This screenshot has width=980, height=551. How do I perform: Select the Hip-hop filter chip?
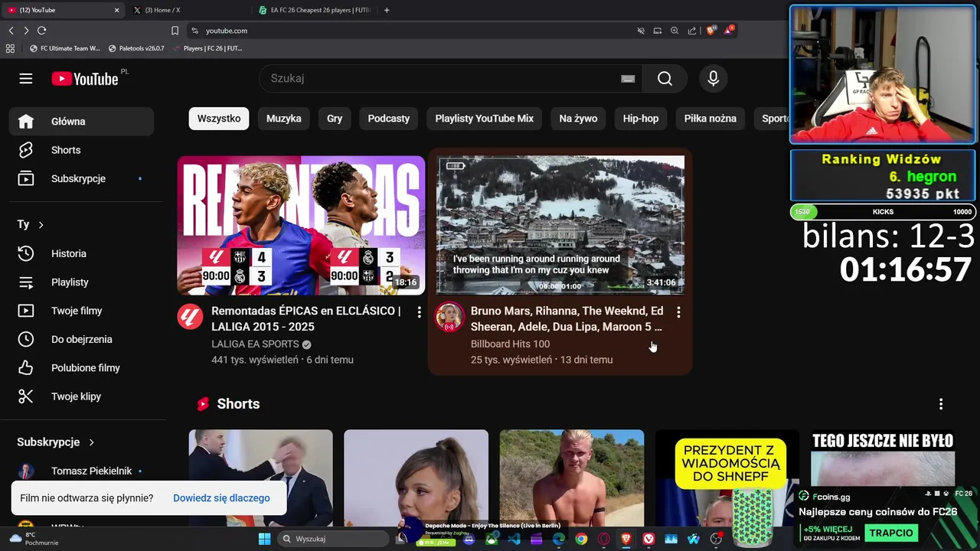641,119
